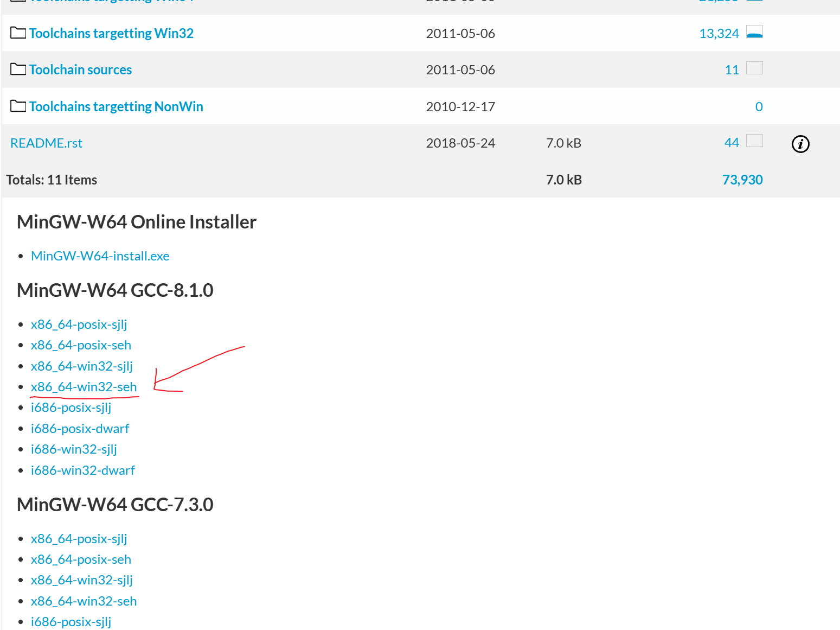
Task: Open the Toolchains targetting Win32 folder
Action: 111,33
